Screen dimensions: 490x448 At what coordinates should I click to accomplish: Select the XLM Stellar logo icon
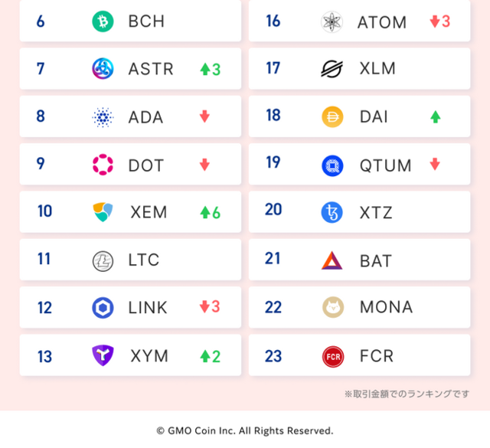tap(332, 69)
